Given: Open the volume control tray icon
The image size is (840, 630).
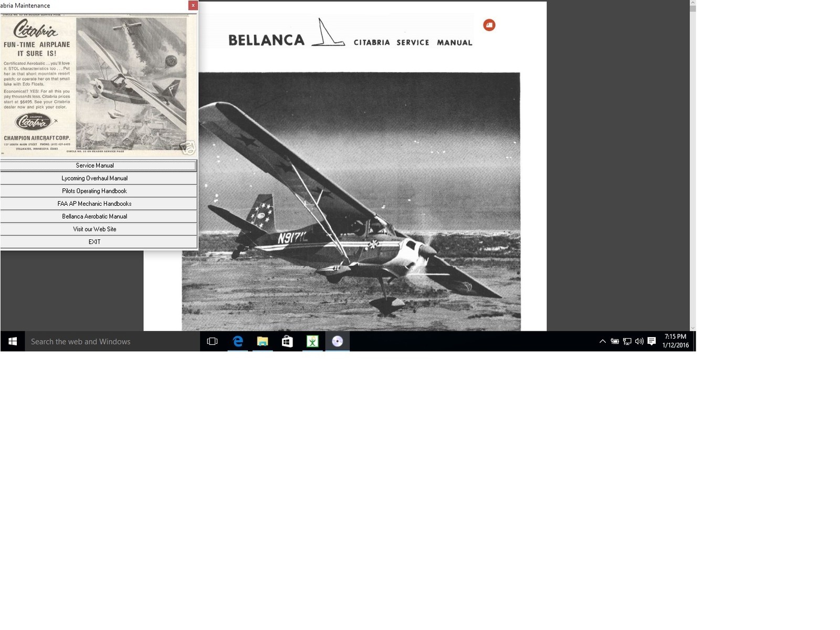Looking at the screenshot, I should tap(639, 341).
